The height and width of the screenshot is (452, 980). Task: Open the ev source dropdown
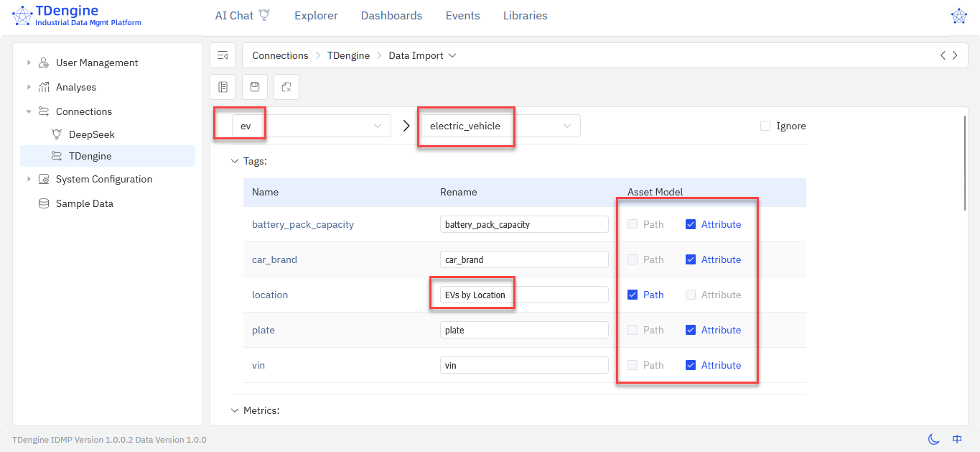click(311, 126)
